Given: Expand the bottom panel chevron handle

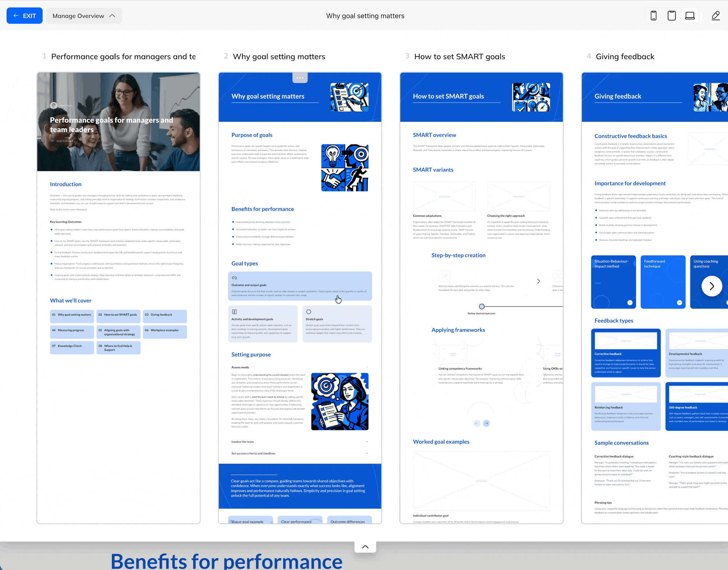Looking at the screenshot, I should click(365, 546).
